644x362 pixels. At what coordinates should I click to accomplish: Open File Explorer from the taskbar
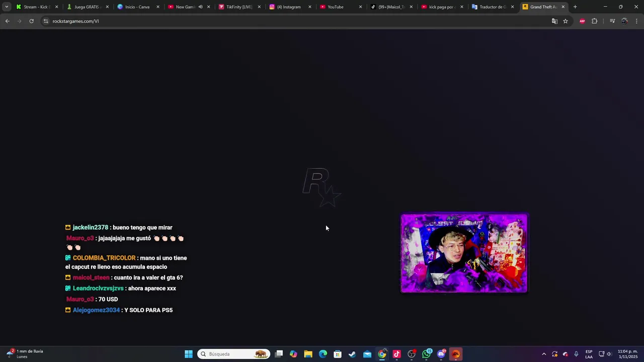point(308,354)
